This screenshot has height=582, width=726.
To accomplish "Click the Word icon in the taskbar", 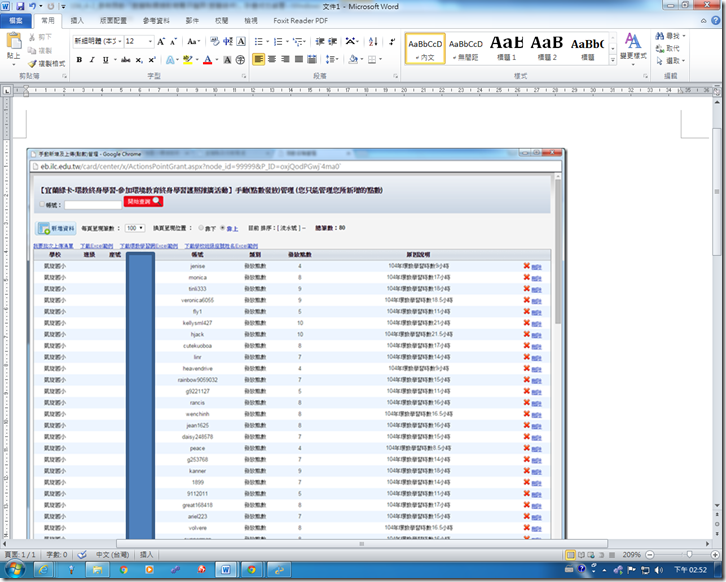I will click(225, 569).
